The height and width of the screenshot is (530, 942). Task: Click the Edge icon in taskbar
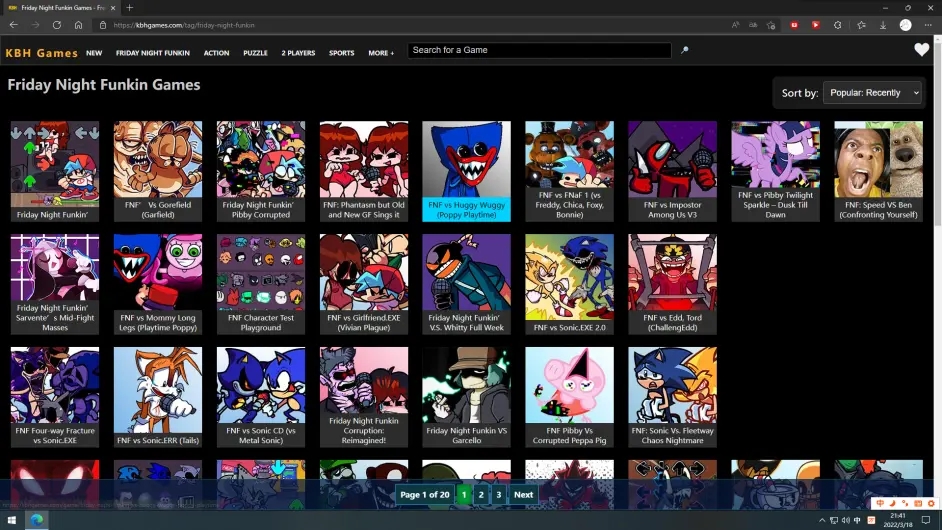click(x=37, y=520)
